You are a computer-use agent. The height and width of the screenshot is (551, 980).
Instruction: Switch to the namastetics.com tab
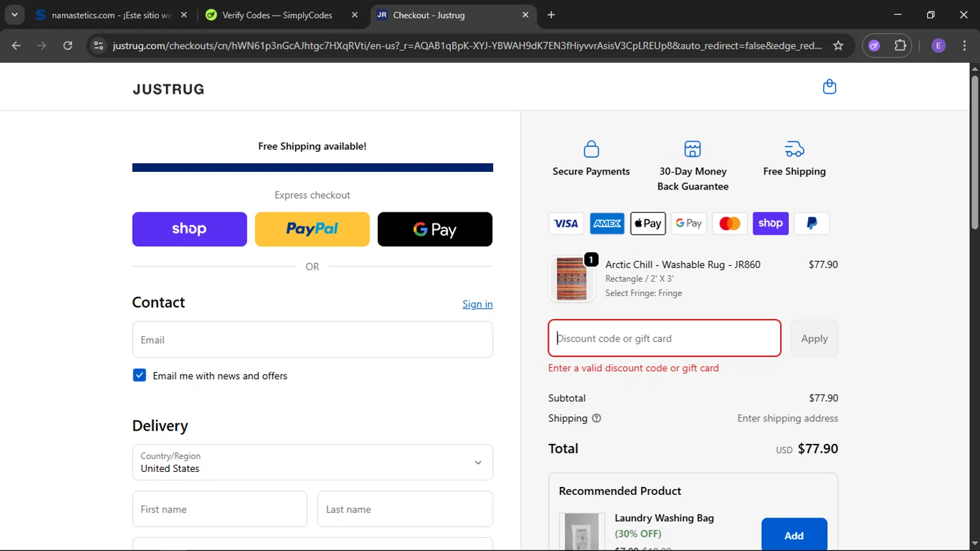tap(111, 15)
